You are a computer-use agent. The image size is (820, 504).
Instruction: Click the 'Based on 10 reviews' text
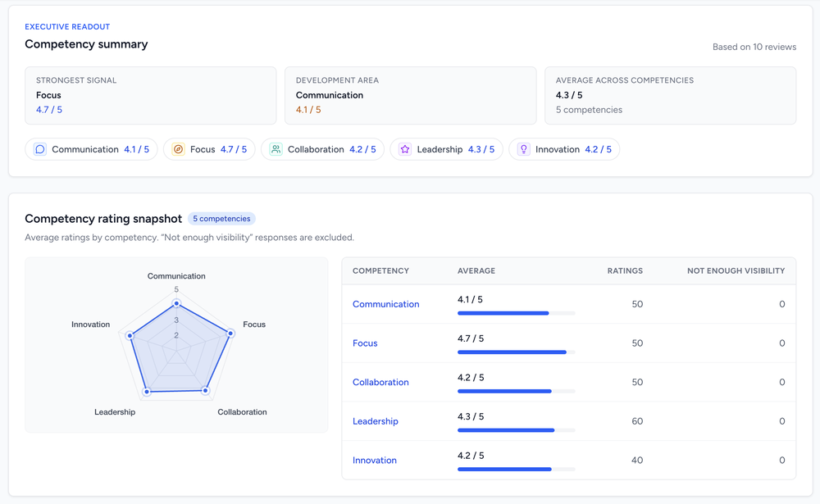point(754,47)
